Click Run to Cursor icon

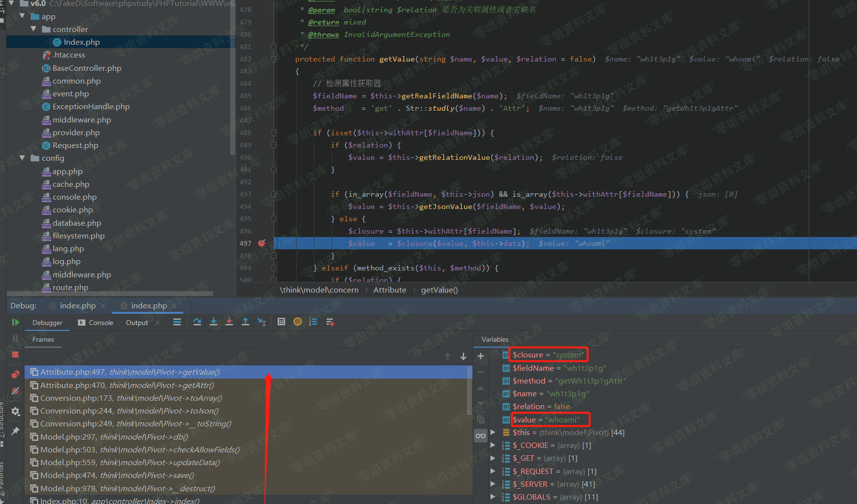click(x=262, y=322)
